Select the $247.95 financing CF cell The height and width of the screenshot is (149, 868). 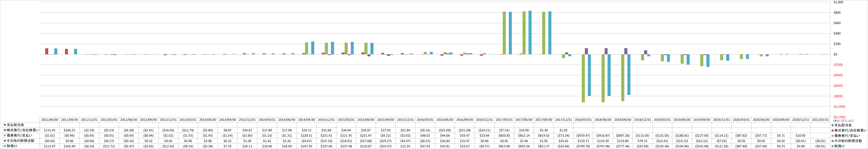click(x=307, y=146)
